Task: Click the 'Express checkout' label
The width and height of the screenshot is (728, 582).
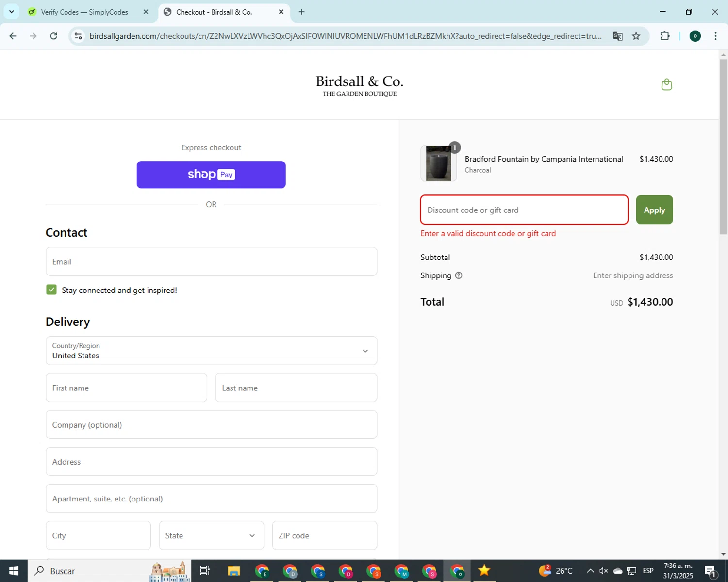Action: pyautogui.click(x=211, y=147)
